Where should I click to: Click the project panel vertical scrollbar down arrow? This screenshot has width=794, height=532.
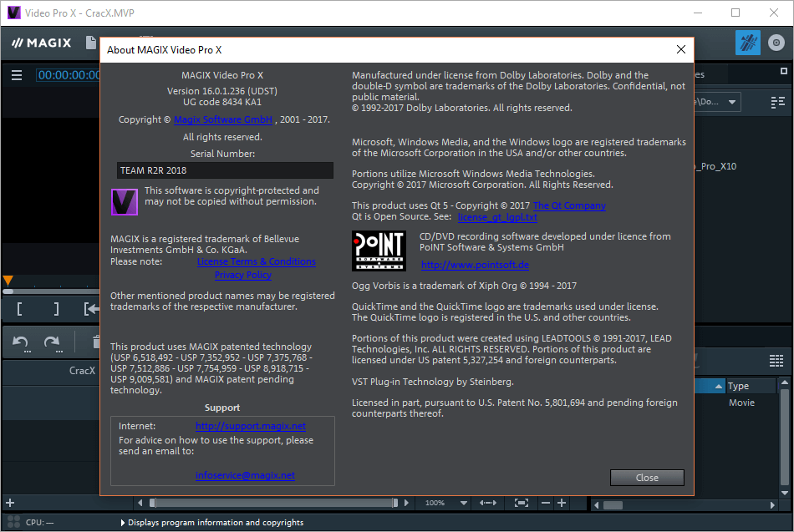coord(784,493)
